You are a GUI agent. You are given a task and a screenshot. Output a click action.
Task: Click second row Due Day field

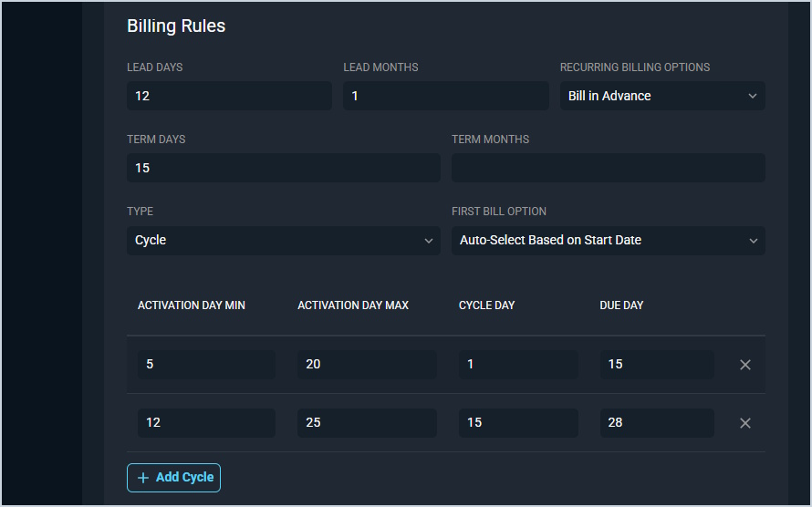click(657, 423)
